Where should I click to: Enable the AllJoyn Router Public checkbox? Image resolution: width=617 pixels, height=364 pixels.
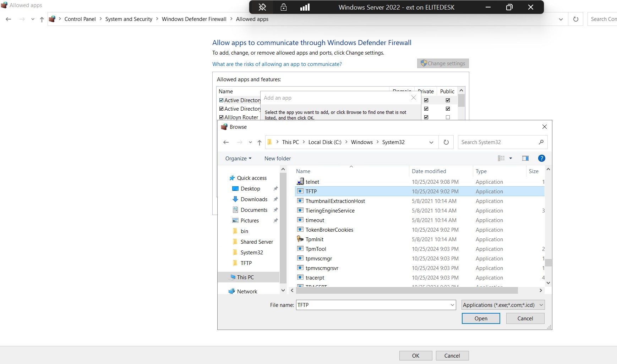coord(448,117)
